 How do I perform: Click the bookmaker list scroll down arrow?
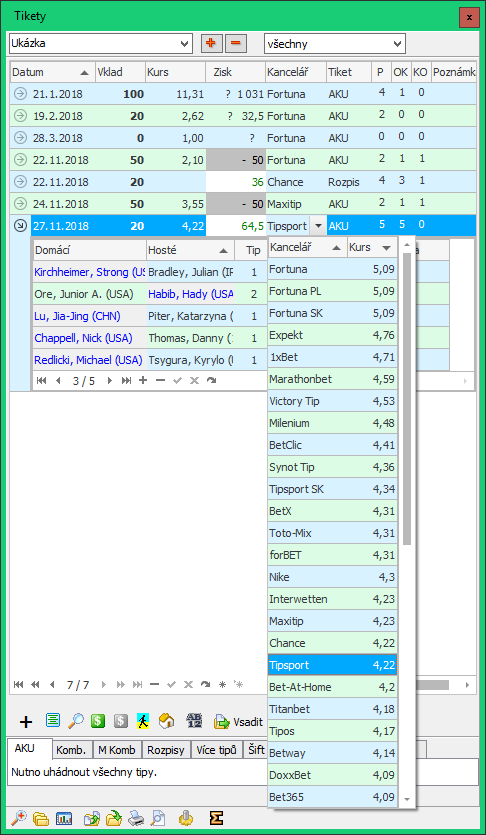tap(407, 799)
